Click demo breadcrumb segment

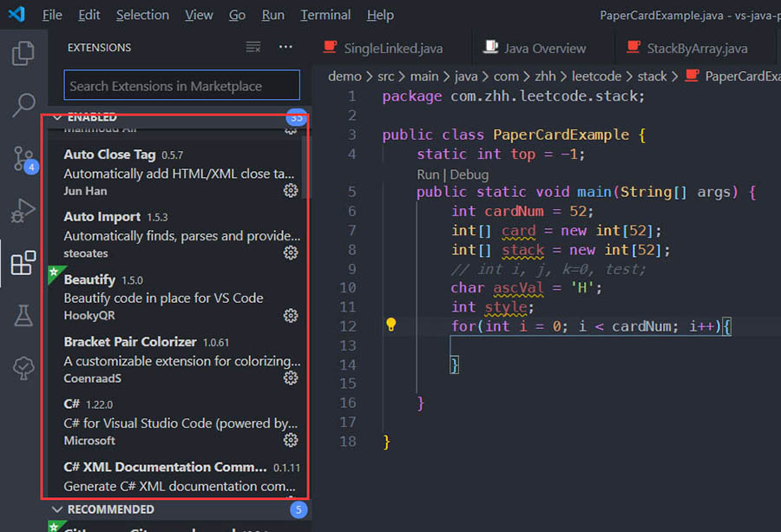[345, 76]
